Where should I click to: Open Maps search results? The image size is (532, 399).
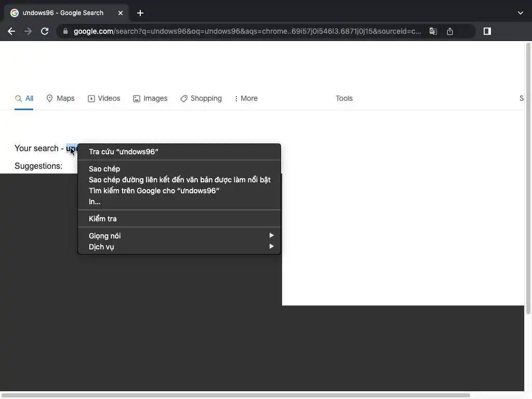[60, 98]
